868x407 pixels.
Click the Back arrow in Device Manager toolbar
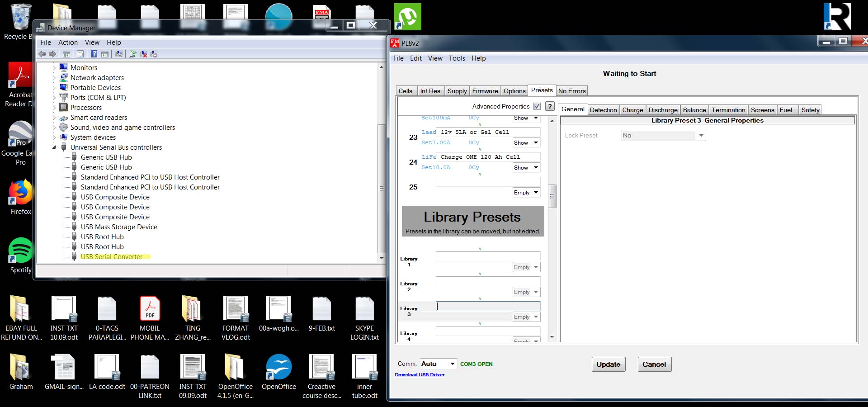(x=42, y=54)
